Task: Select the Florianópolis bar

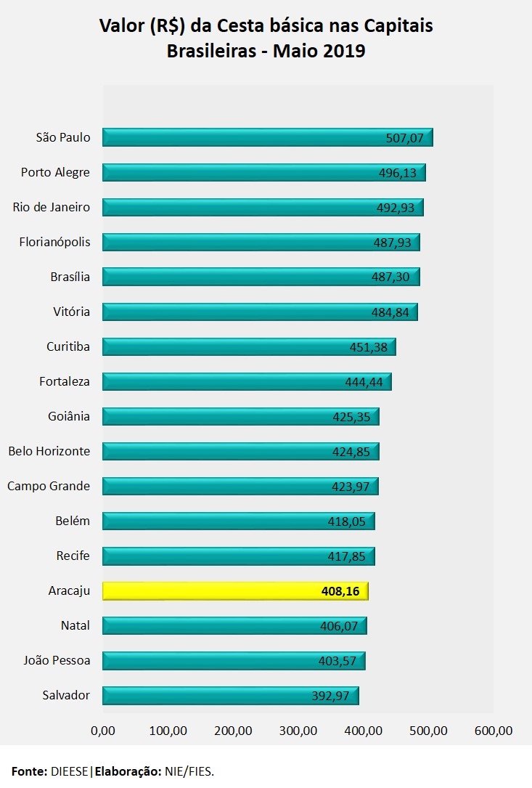Action: [x=261, y=242]
